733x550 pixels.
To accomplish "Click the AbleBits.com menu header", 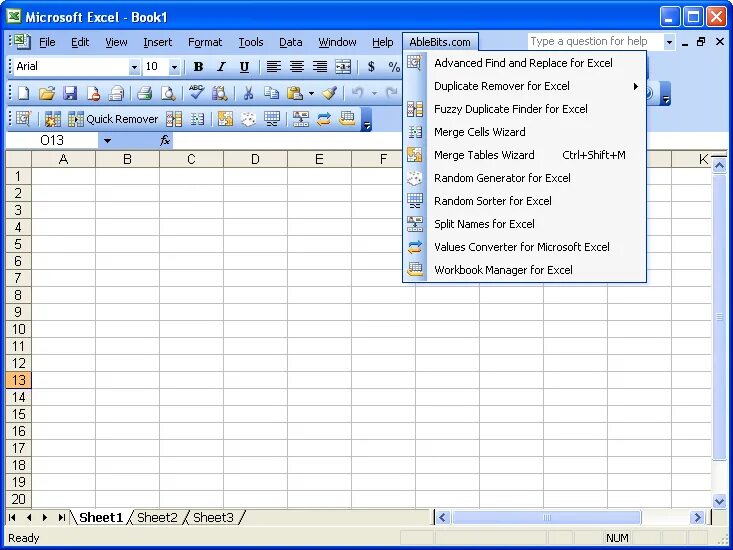I will tap(440, 42).
